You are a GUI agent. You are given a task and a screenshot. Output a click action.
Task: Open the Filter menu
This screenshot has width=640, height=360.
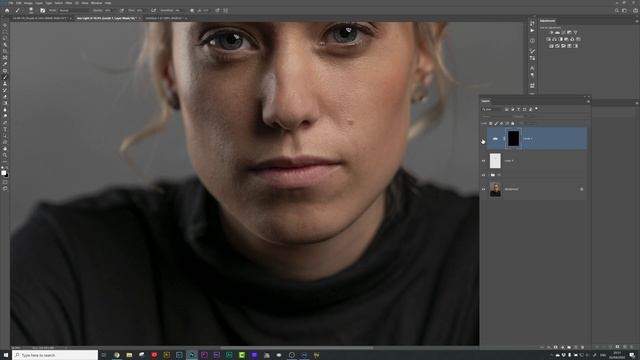69,3
